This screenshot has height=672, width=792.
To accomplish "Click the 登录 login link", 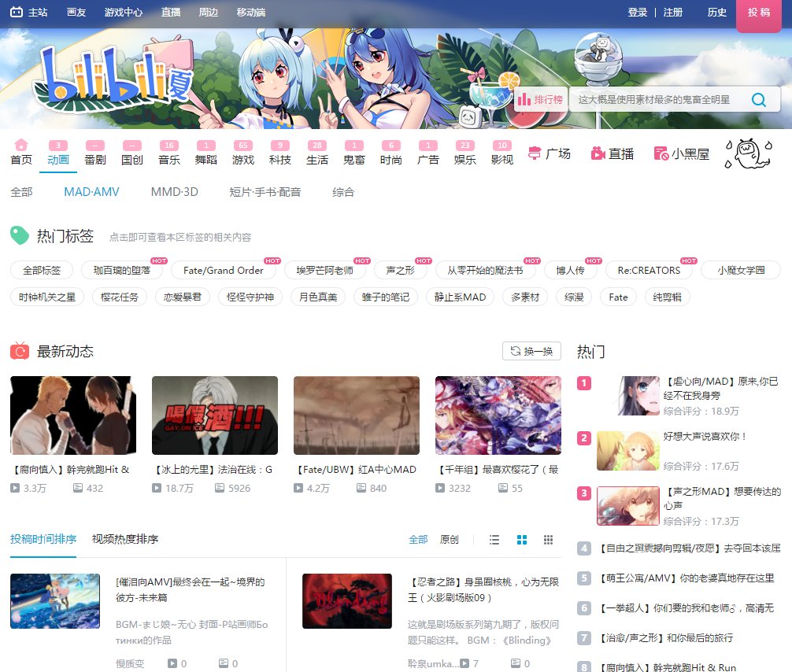I will (x=638, y=12).
